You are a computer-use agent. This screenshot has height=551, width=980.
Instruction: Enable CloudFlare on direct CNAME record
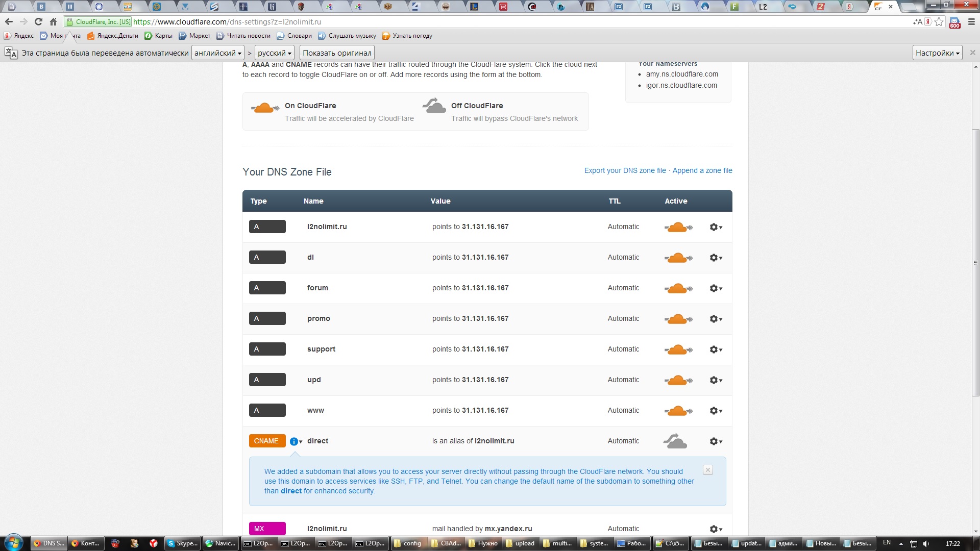pyautogui.click(x=675, y=441)
